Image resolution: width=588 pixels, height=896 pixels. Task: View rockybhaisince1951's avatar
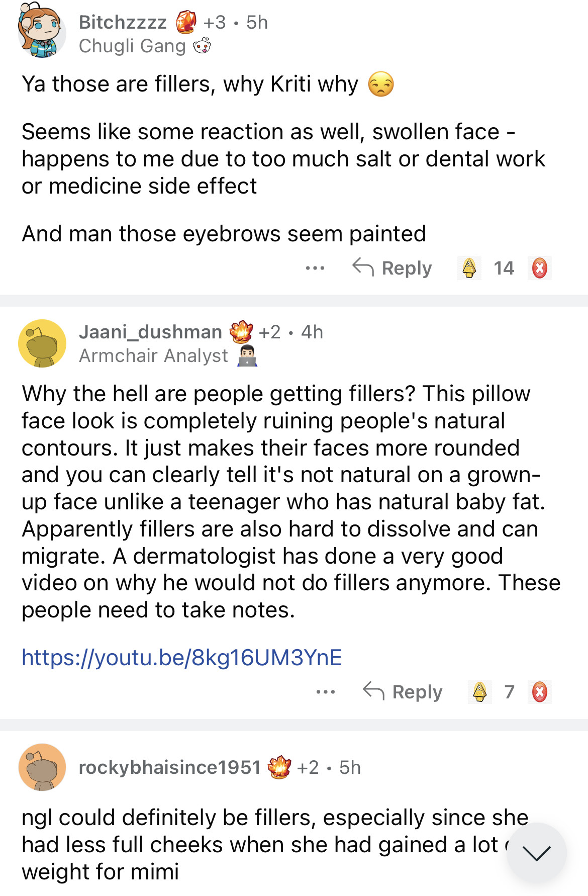click(x=42, y=767)
